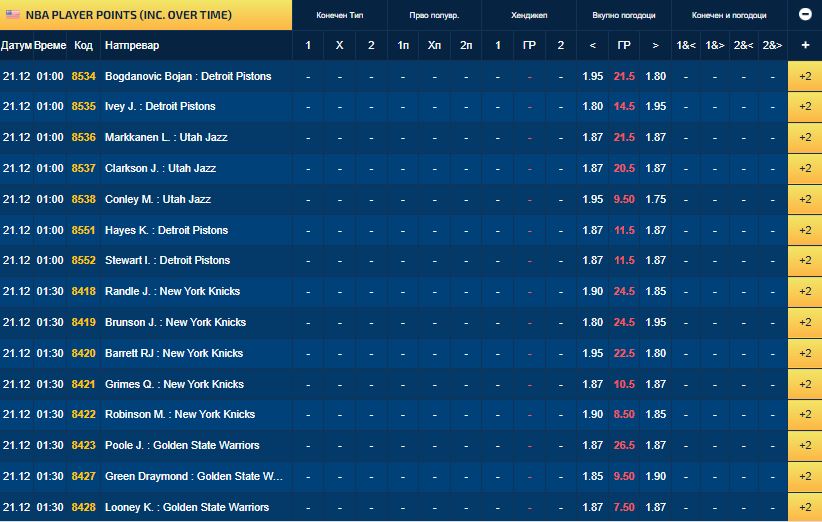Expand +2 markets for Conley M.

click(x=805, y=199)
